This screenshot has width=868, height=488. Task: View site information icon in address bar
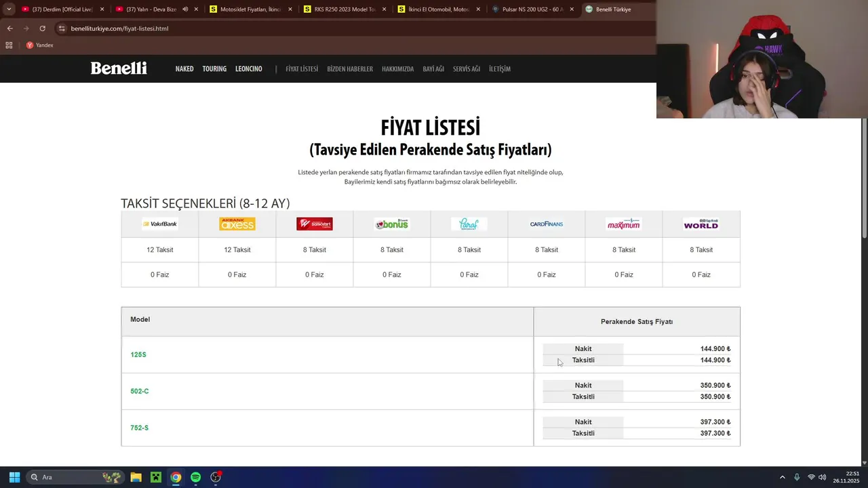click(x=62, y=28)
